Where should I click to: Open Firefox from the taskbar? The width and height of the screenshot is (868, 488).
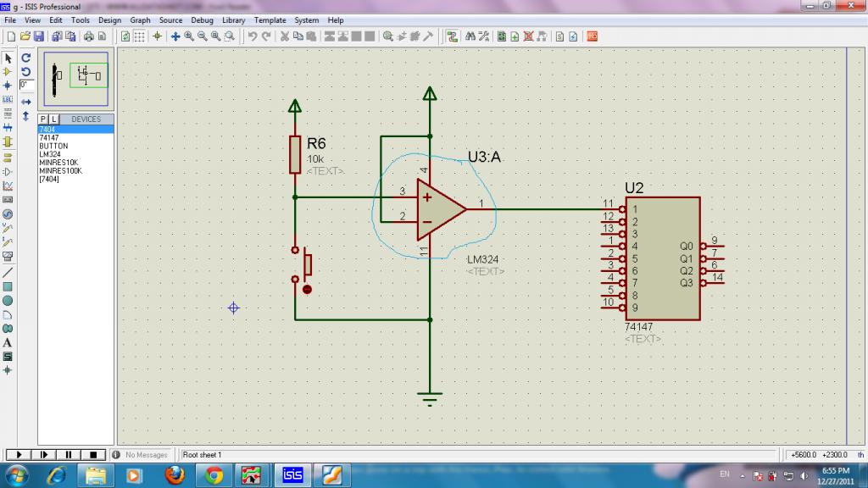coord(175,474)
